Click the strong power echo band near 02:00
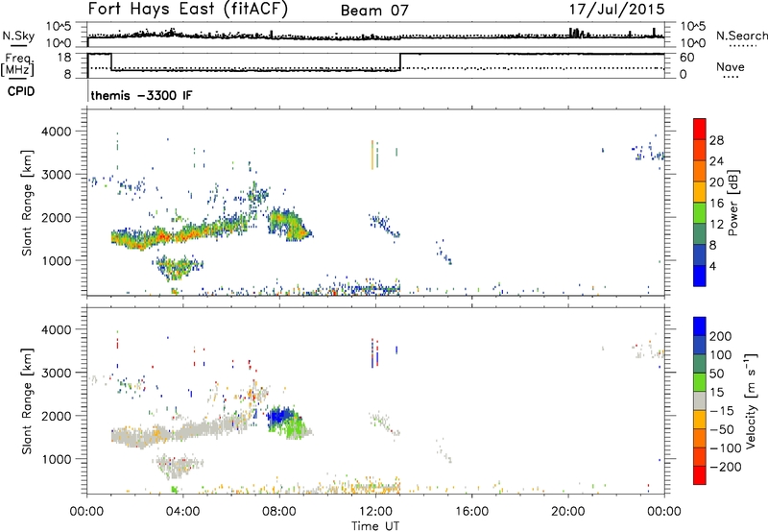The height and width of the screenshot is (532, 768). (x=138, y=240)
